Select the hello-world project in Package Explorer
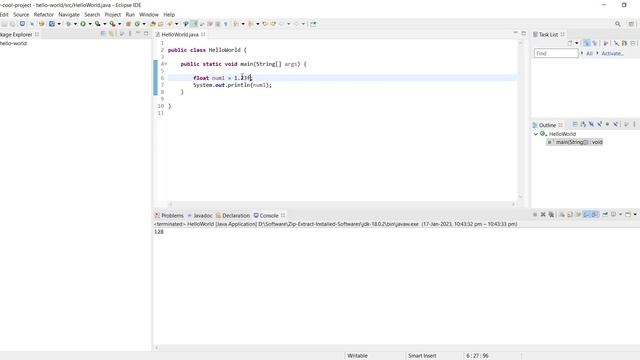The image size is (640, 360). pyautogui.click(x=13, y=43)
